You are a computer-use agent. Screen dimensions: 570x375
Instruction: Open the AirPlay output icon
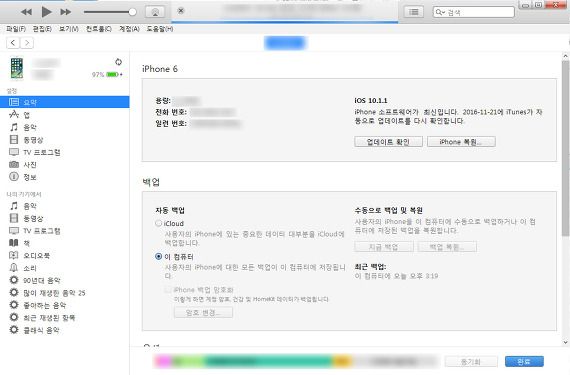155,12
